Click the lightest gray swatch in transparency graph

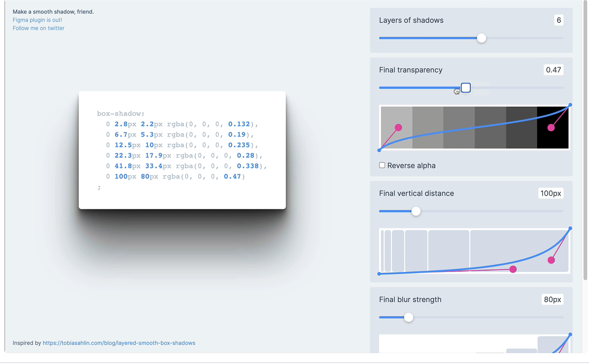click(x=396, y=127)
